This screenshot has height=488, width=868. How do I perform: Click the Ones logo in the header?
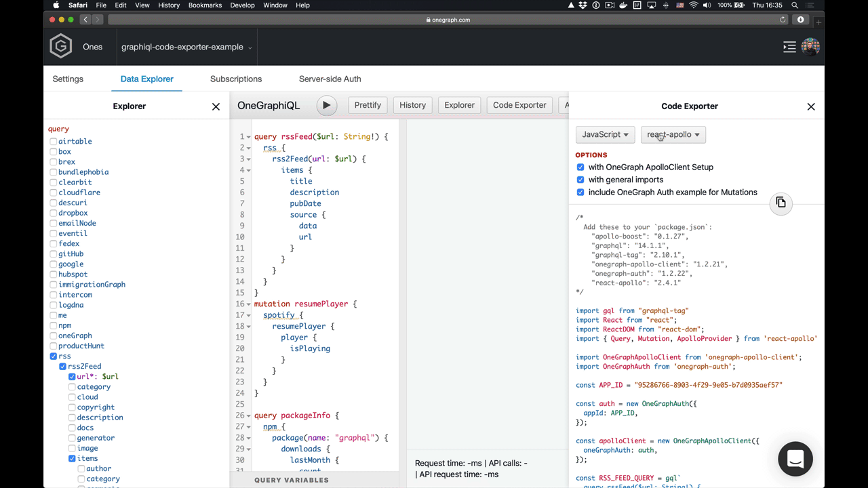pos(60,46)
